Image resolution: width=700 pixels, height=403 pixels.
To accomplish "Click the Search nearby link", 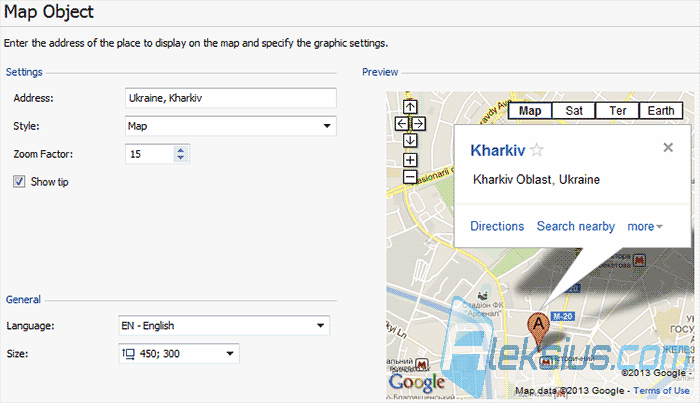I will [575, 226].
